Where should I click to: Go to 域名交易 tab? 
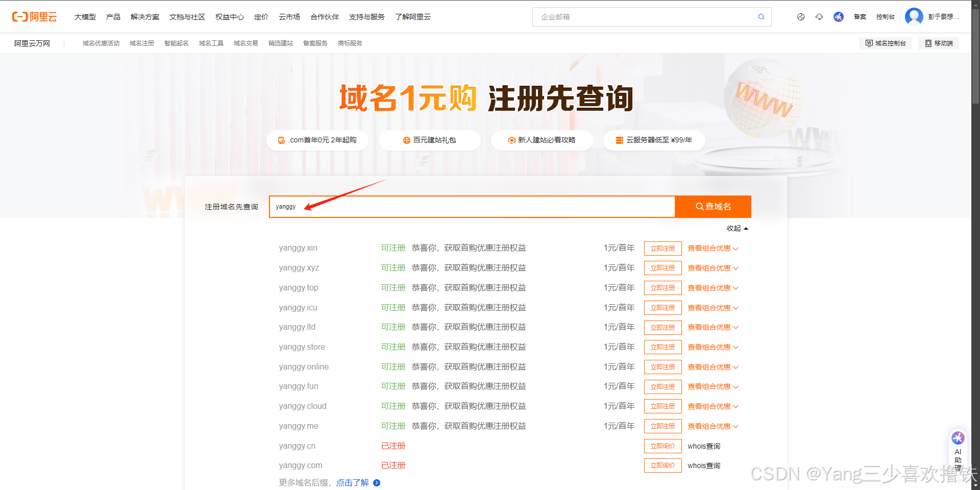click(x=246, y=43)
